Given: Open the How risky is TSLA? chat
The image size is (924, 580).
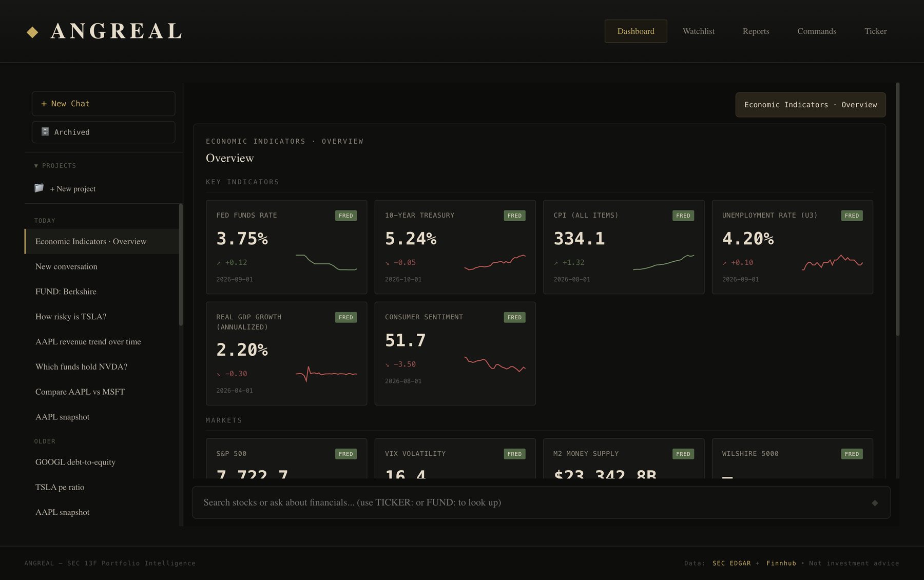Looking at the screenshot, I should [x=102, y=317].
